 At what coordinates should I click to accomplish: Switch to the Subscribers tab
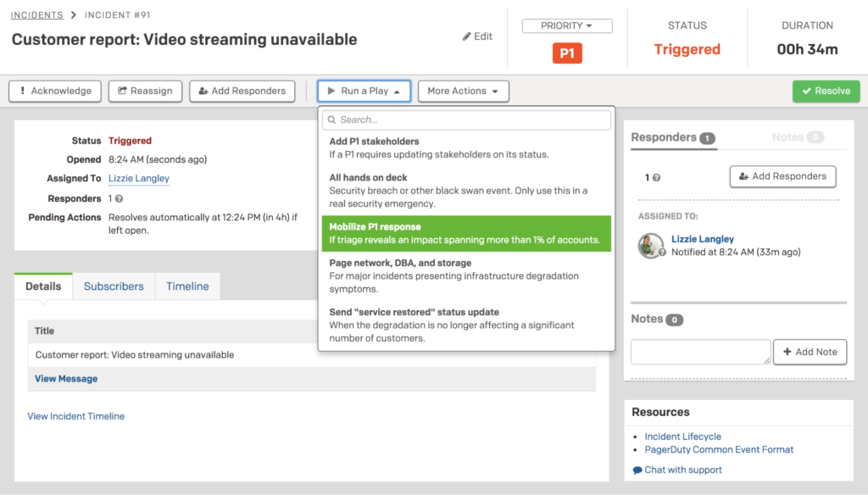pyautogui.click(x=114, y=286)
